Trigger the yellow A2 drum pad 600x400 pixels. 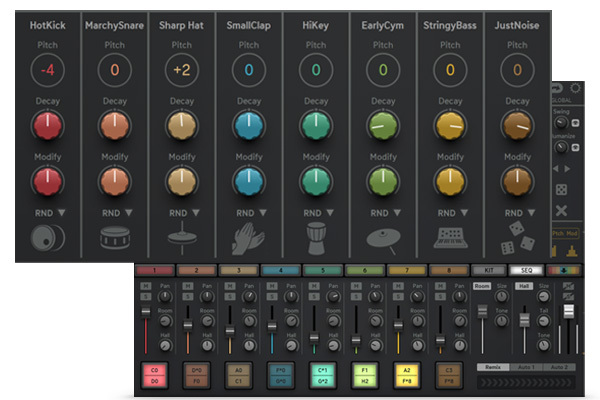(407, 376)
